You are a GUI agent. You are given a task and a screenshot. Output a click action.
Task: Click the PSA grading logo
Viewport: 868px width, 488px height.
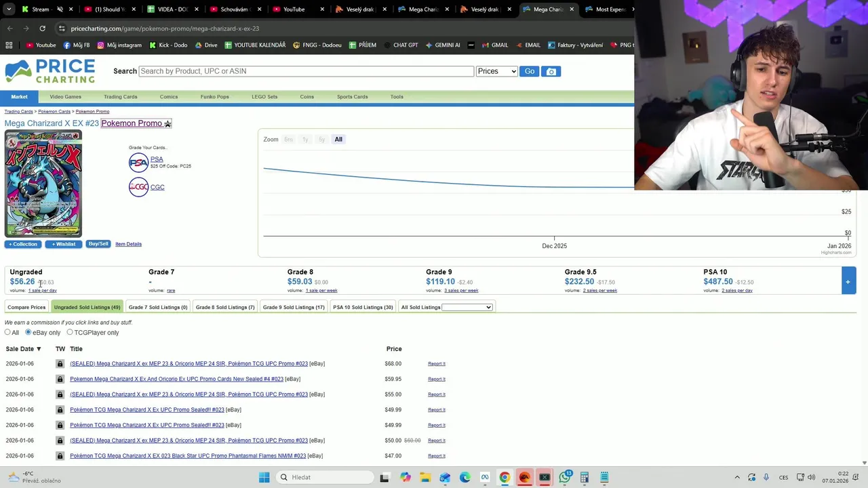[x=138, y=162]
